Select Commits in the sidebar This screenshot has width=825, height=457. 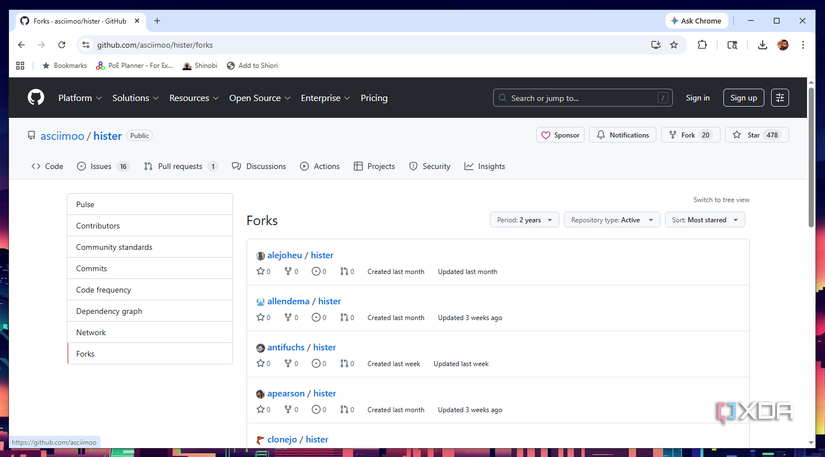tap(150, 268)
